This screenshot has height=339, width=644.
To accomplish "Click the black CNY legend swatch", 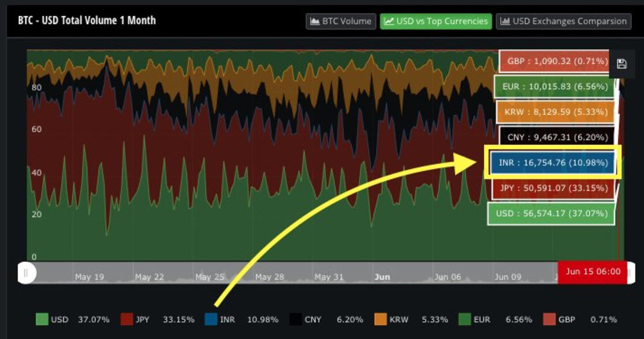I will [295, 319].
